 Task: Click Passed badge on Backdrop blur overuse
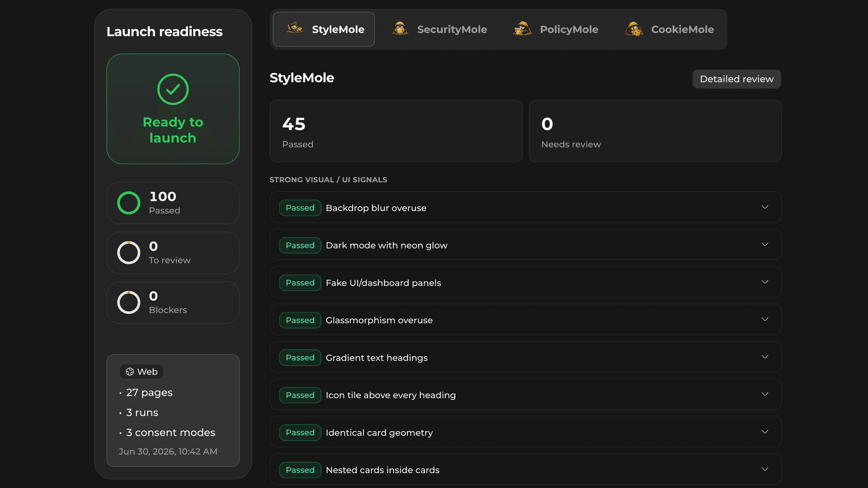(x=300, y=208)
